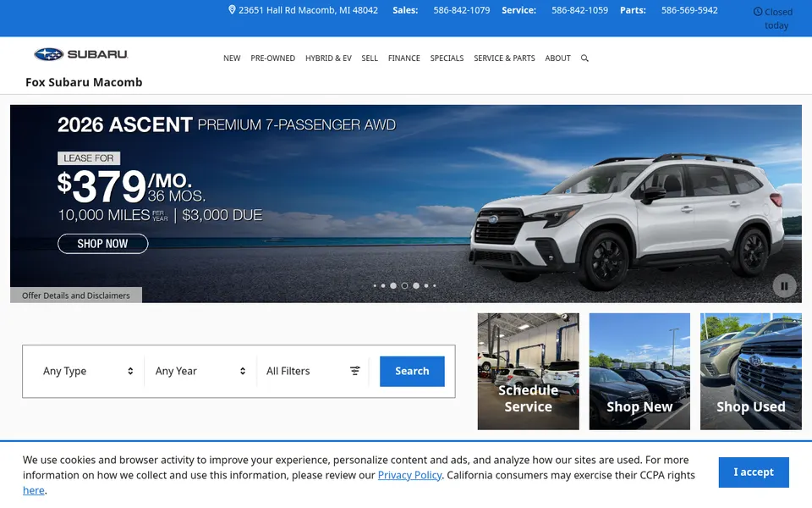Call the Service number 586-842-1059
The image size is (812, 508).
coord(579,10)
